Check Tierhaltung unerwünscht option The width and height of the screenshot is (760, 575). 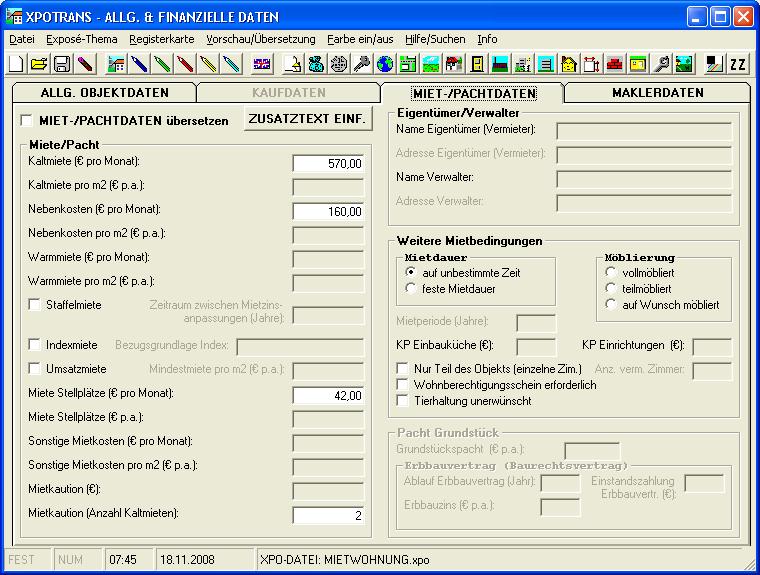[402, 401]
